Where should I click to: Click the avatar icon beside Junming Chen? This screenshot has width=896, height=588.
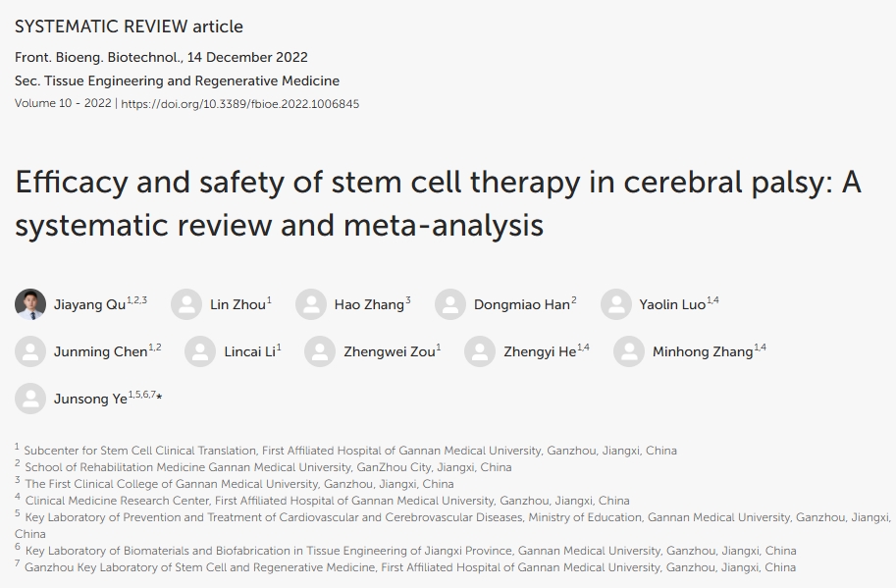(30, 351)
